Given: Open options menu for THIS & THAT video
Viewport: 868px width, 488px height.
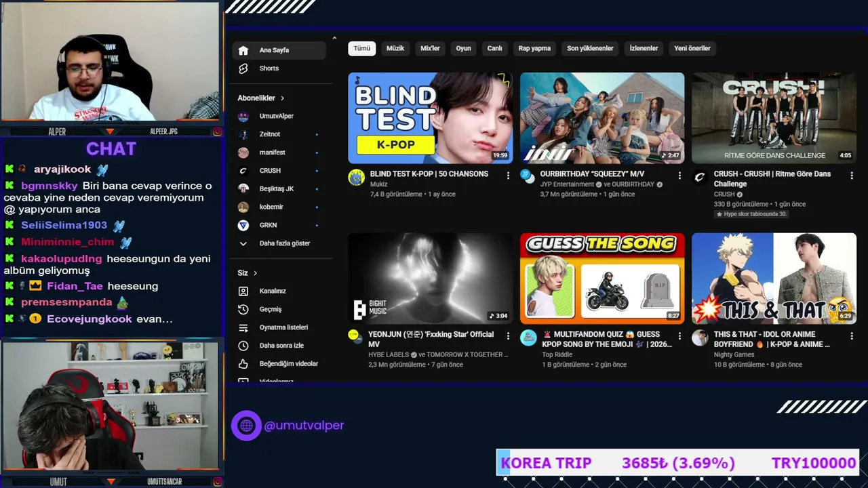Looking at the screenshot, I should tap(852, 335).
